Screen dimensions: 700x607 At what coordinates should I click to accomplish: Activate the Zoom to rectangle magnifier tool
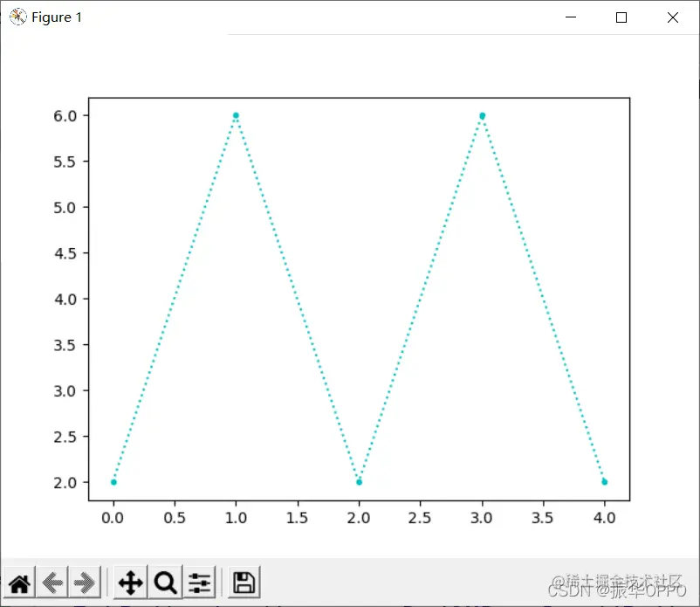click(165, 583)
